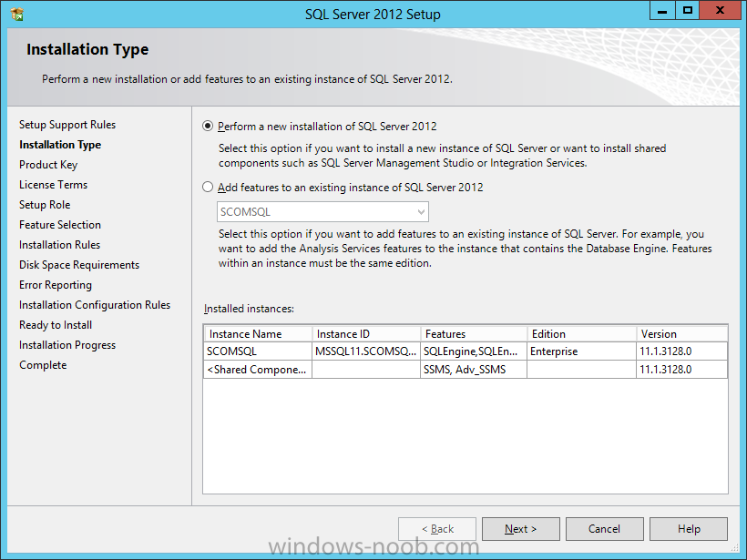Click Disk Space Requirements step
Viewport: 747px width, 560px height.
pyautogui.click(x=79, y=265)
